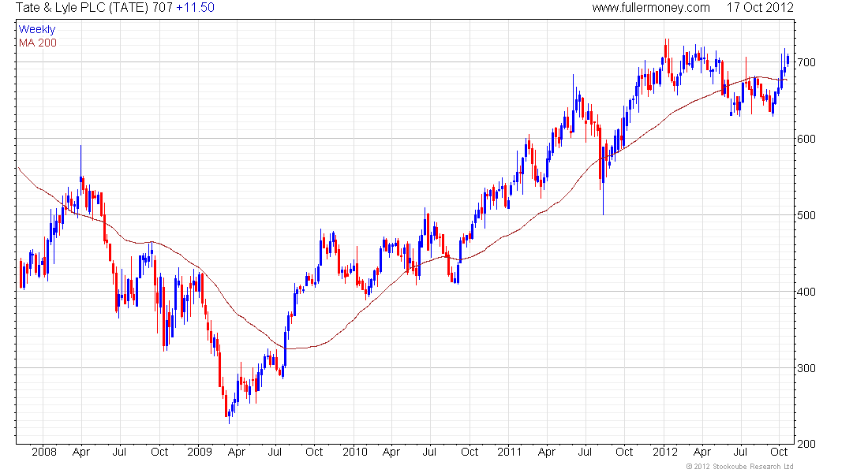The height and width of the screenshot is (473, 868).
Task: Click the 600 price axis label
Action: click(x=806, y=139)
